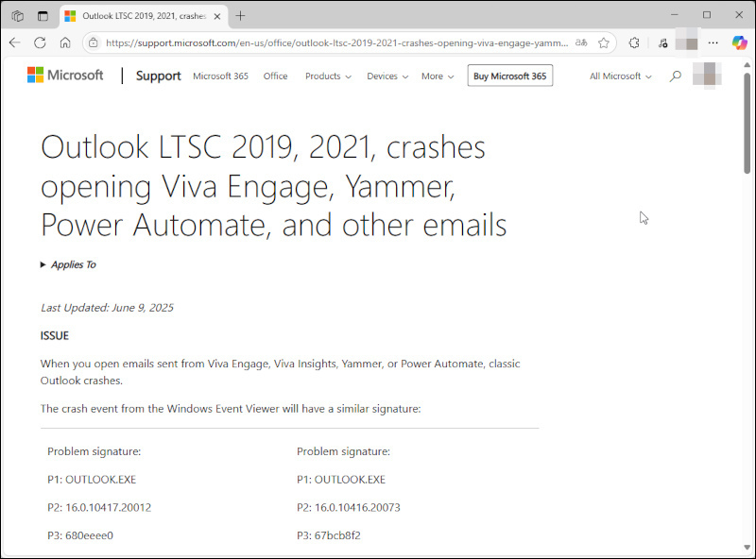
Task: Open the site search magnifier
Action: [x=676, y=76]
